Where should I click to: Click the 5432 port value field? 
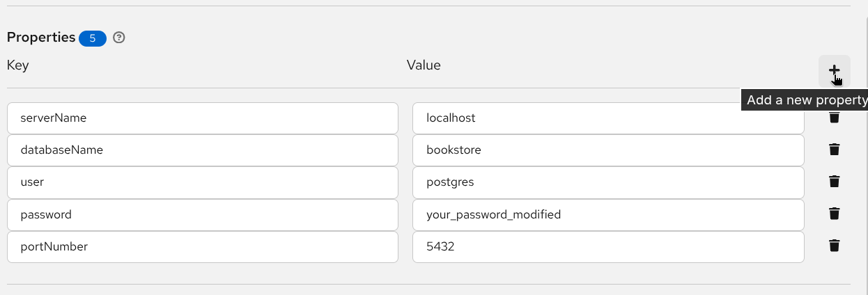(x=607, y=246)
